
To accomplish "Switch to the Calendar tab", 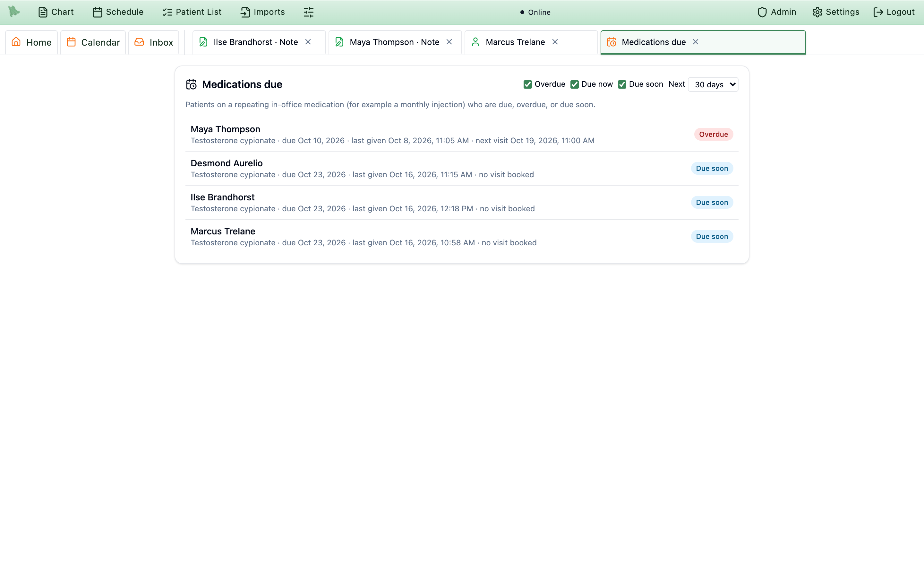I will 93,42.
